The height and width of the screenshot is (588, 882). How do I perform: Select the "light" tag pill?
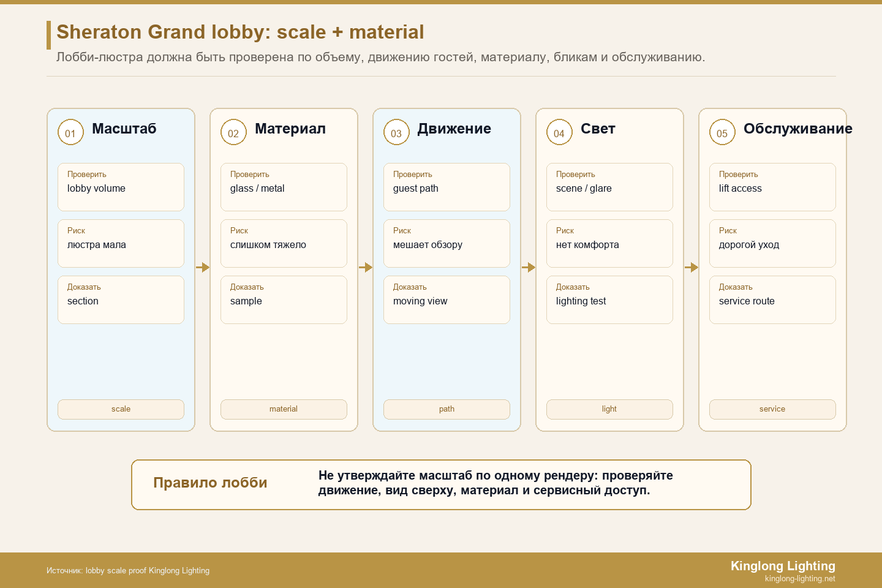609,409
